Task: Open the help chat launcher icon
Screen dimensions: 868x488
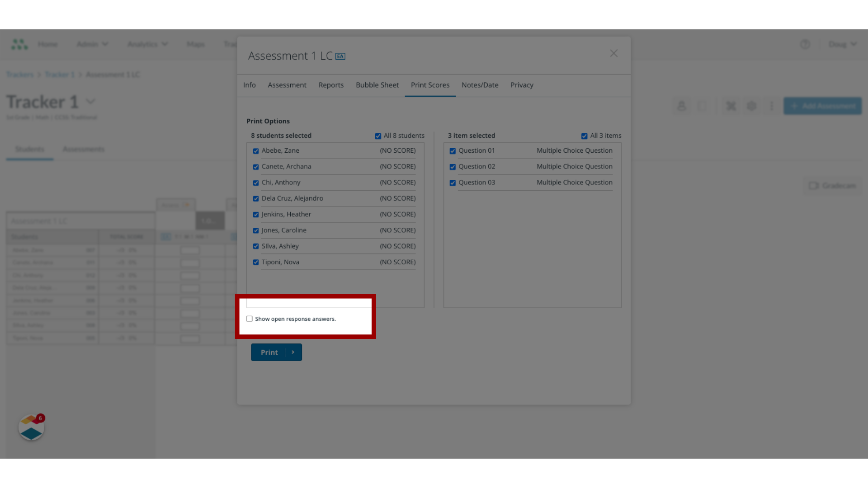Action: [31, 427]
